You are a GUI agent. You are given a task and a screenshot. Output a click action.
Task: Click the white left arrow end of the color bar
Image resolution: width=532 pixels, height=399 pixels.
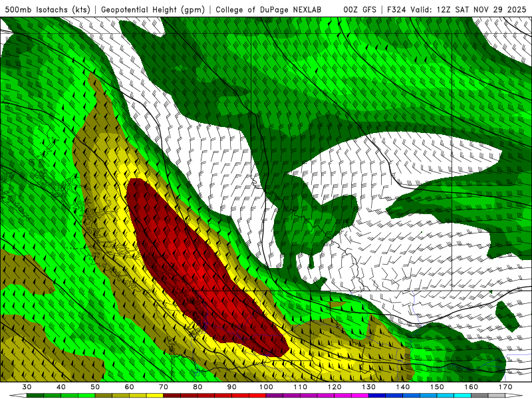click(x=18, y=396)
